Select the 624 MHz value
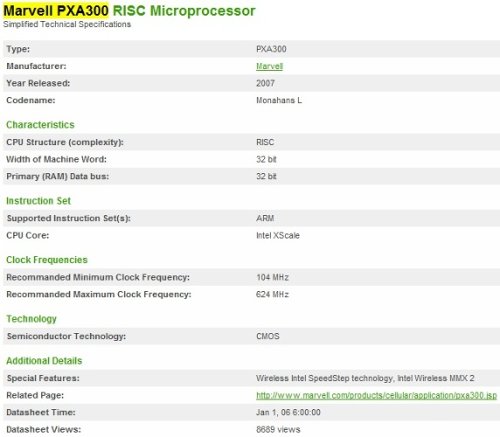This screenshot has height=437, width=500. click(272, 294)
